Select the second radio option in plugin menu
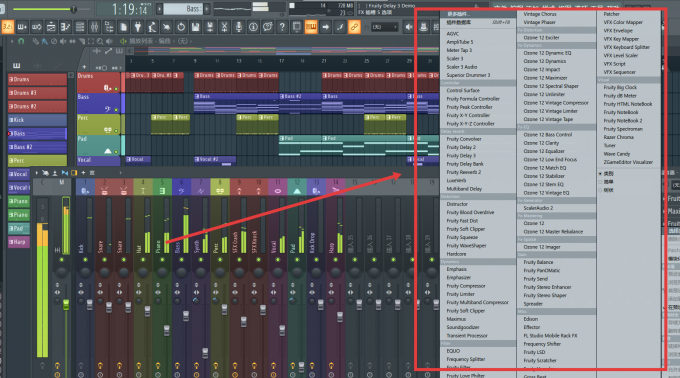Image resolution: width=680 pixels, height=378 pixels. (x=600, y=182)
